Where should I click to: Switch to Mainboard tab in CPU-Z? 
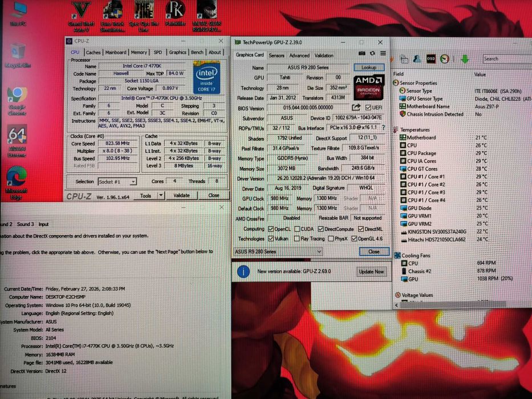click(116, 52)
